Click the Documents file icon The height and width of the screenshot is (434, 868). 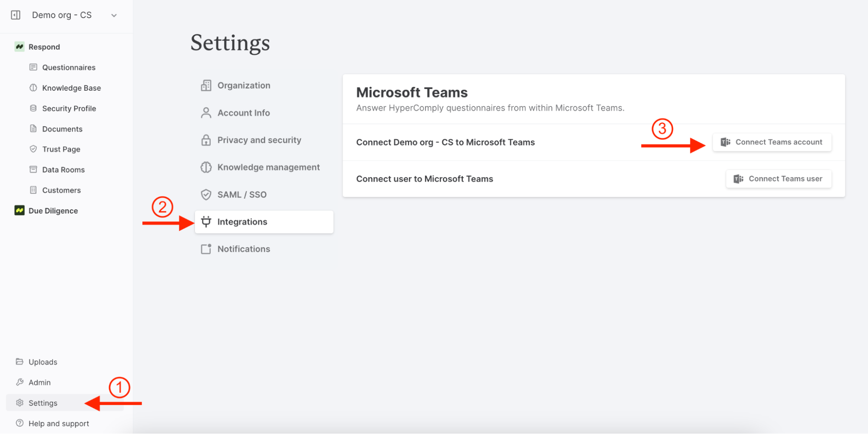point(33,128)
